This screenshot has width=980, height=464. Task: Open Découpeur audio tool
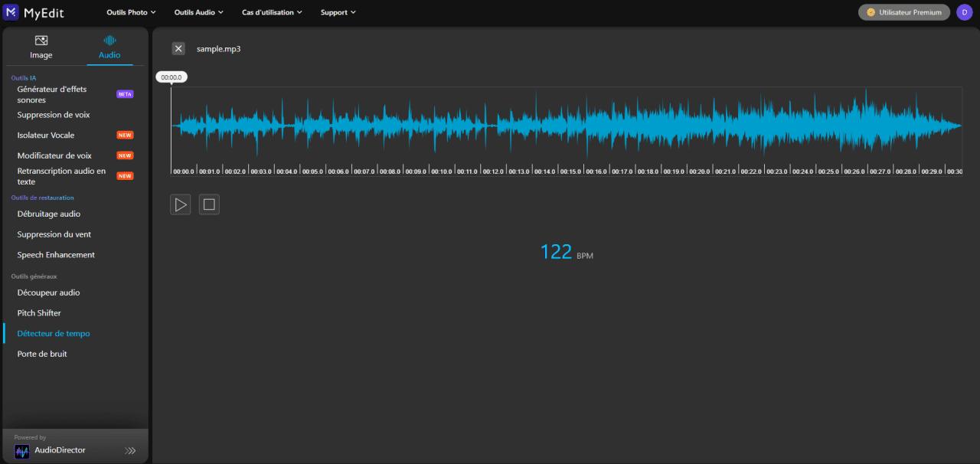point(48,292)
